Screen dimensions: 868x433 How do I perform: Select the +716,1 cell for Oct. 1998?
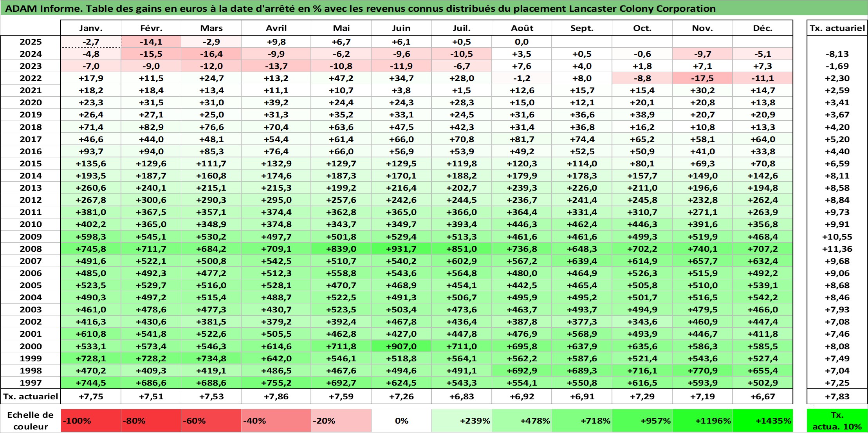(x=642, y=371)
